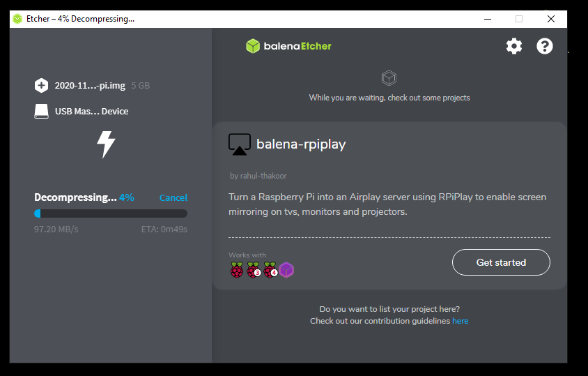The width and height of the screenshot is (588, 376).
Task: Click the Raspberry Pi 3 icon
Action: pos(254,270)
